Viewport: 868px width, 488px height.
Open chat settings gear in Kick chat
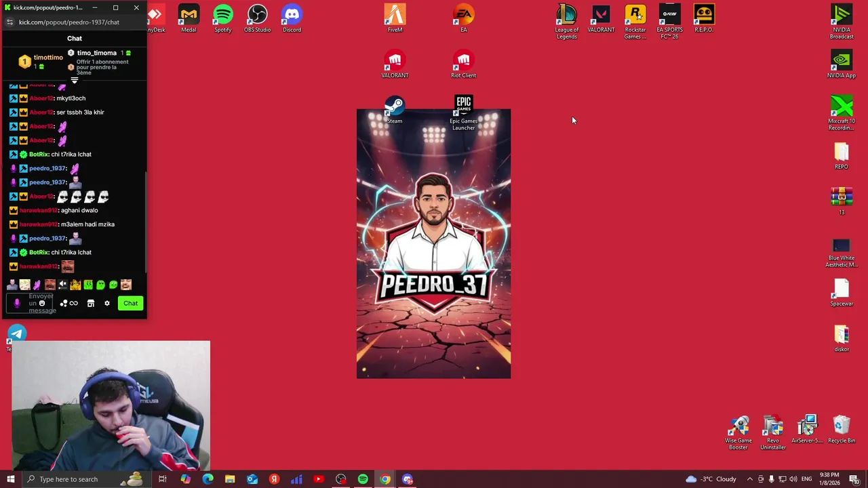(106, 303)
